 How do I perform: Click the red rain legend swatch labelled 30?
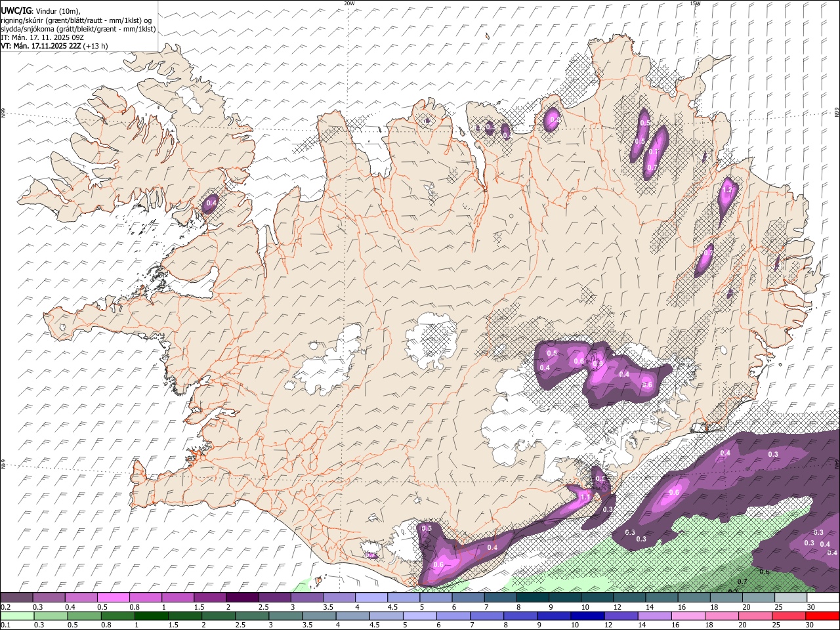[822, 616]
